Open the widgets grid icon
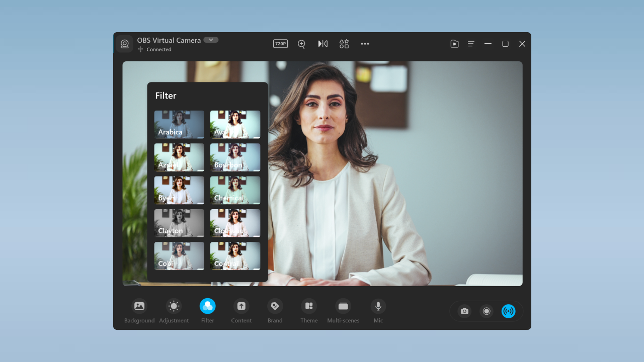 pyautogui.click(x=344, y=44)
